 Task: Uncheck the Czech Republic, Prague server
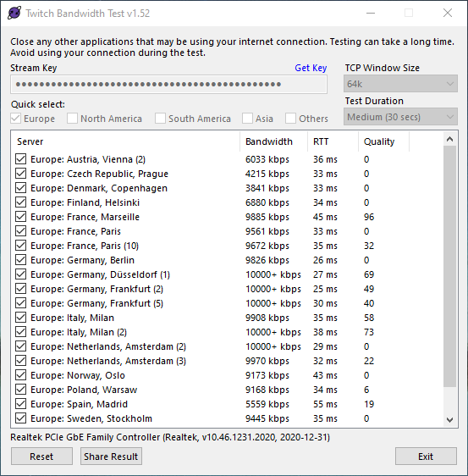click(x=20, y=174)
